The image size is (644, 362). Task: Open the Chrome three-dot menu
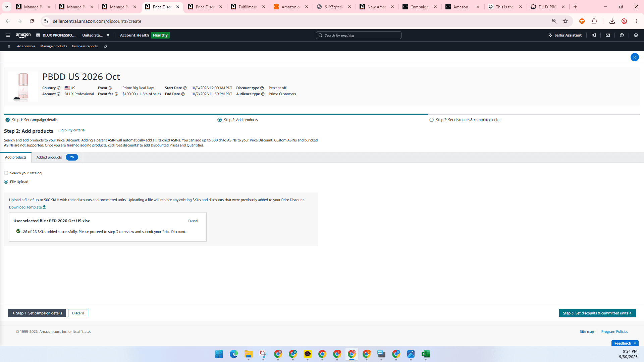636,21
